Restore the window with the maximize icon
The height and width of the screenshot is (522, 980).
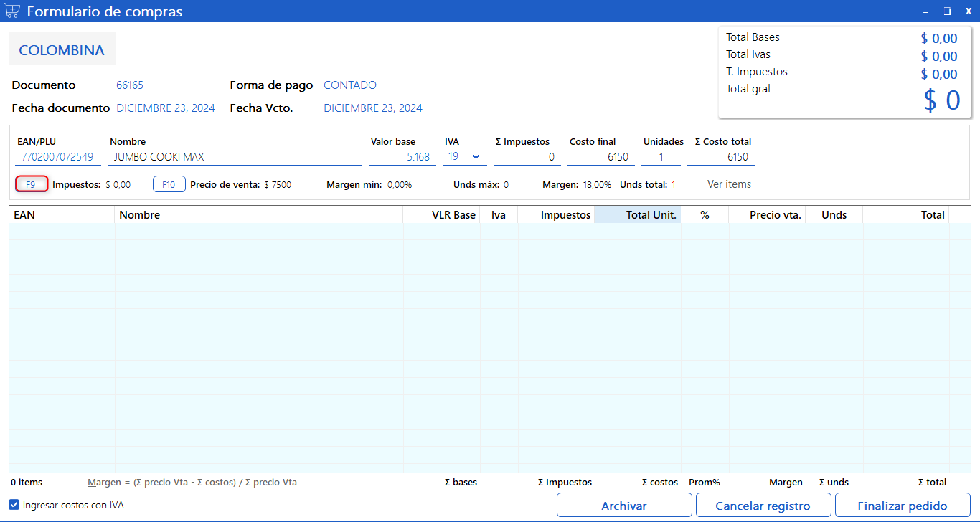[947, 11]
